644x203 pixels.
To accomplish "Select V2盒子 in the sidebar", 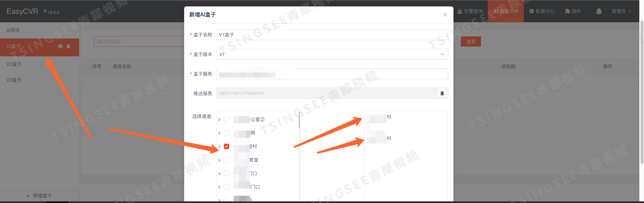I will point(39,64).
